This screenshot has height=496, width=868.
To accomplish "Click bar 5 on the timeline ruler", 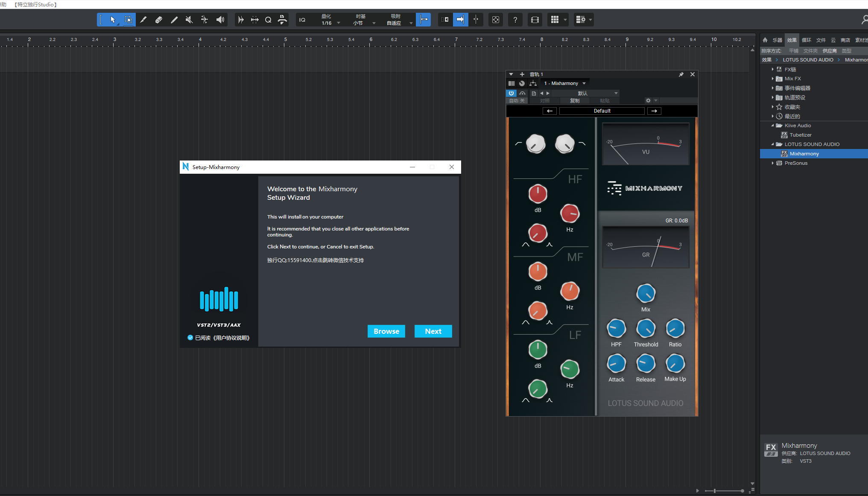I will click(x=286, y=40).
